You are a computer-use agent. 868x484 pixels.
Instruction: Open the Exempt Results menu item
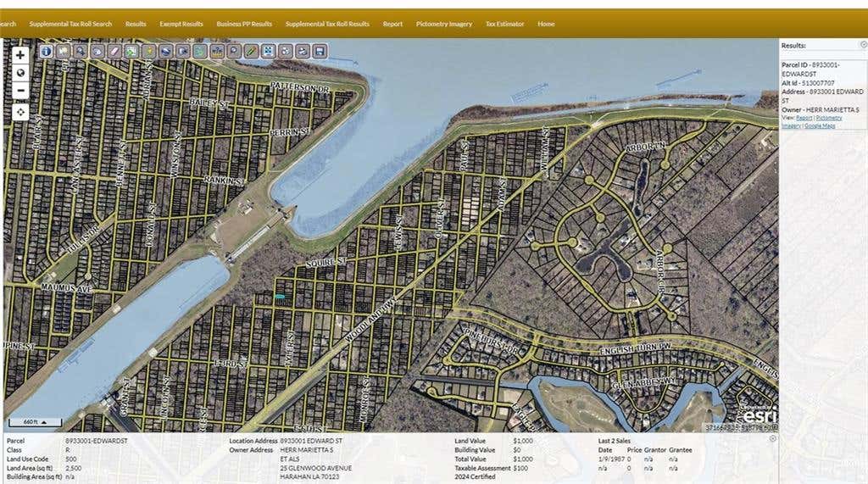(181, 24)
